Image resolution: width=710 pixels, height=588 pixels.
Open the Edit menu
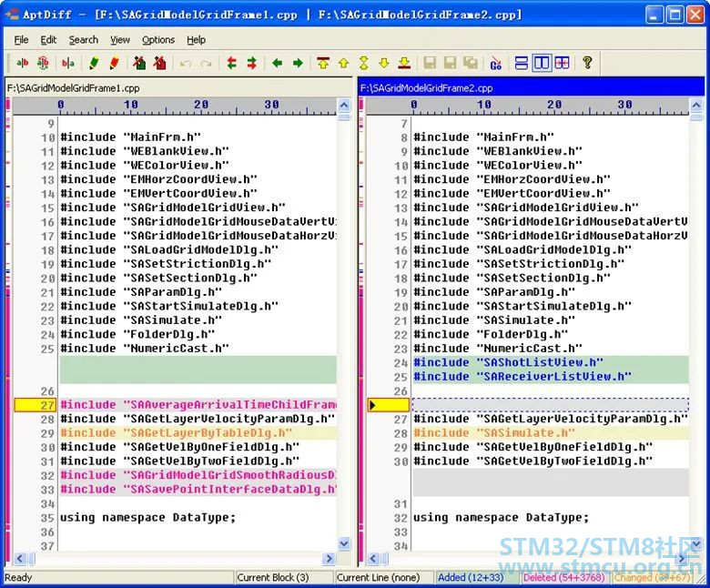click(x=48, y=40)
